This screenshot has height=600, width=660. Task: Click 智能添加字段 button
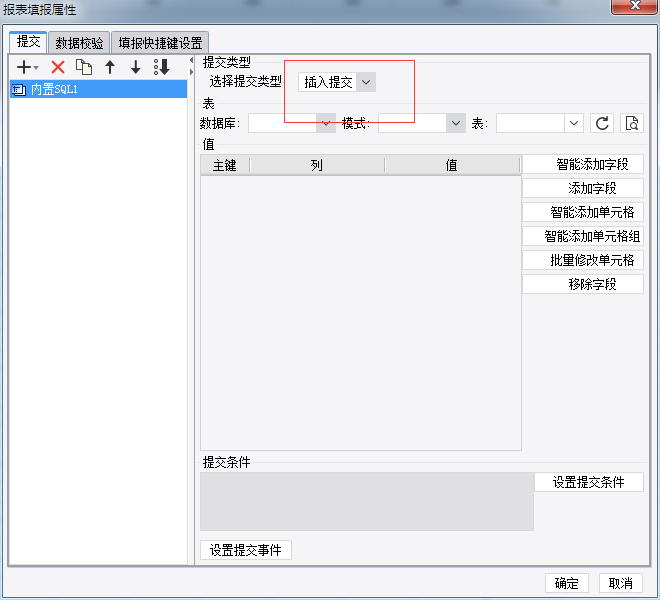(x=583, y=164)
